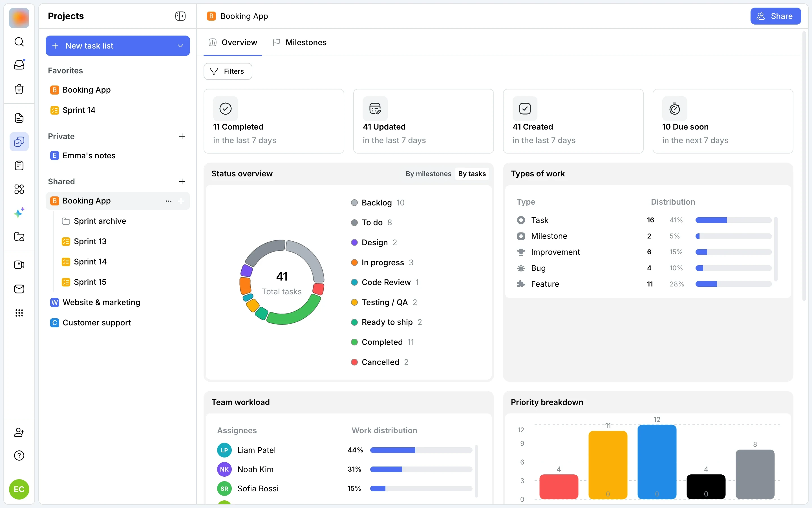Open the Filters button
This screenshot has height=508, width=812.
228,71
